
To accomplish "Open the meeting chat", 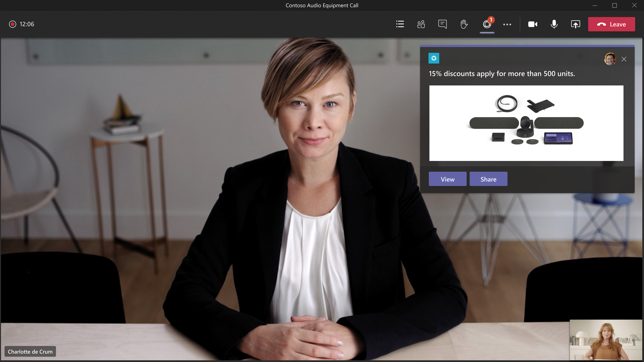I will click(x=443, y=24).
